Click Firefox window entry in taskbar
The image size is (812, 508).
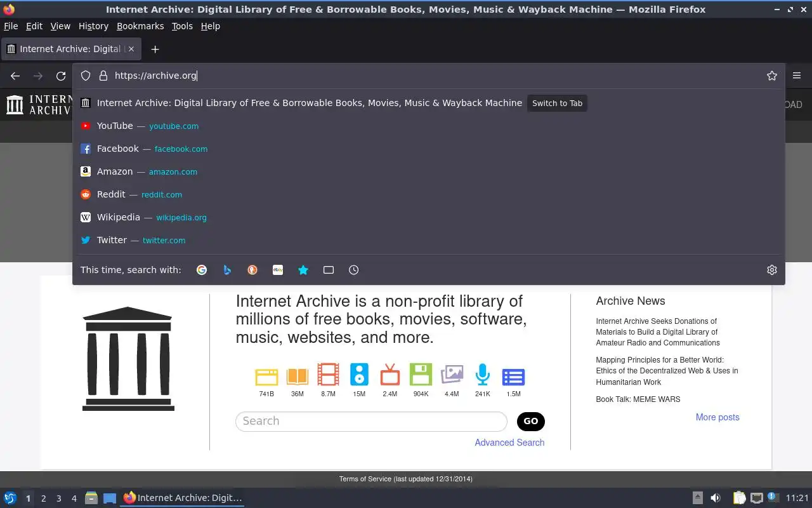click(183, 498)
